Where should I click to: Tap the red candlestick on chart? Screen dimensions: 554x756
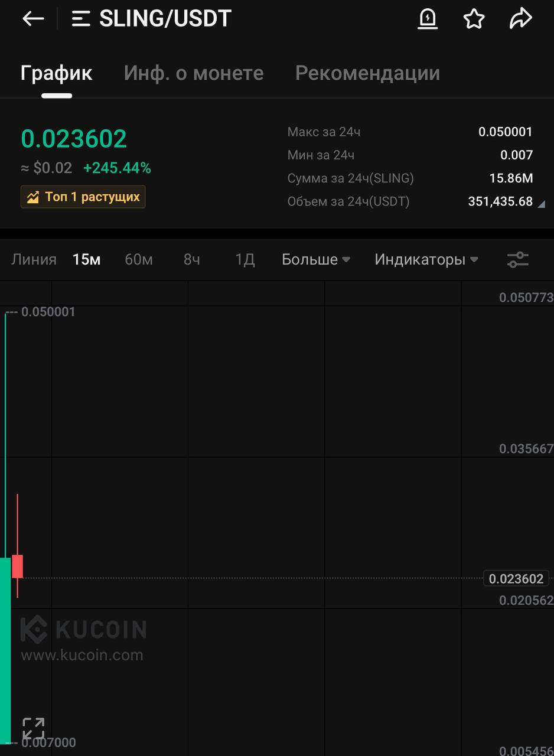point(18,566)
